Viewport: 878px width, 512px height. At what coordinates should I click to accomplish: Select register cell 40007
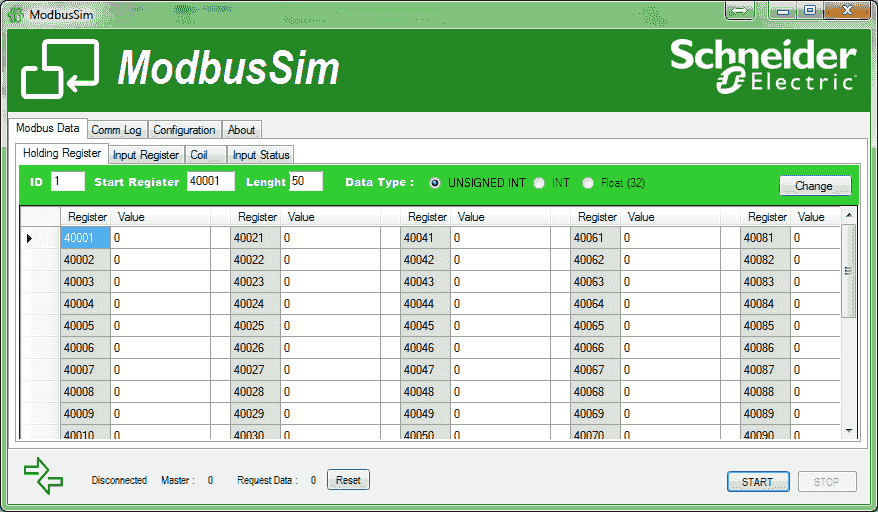pyautogui.click(x=85, y=370)
